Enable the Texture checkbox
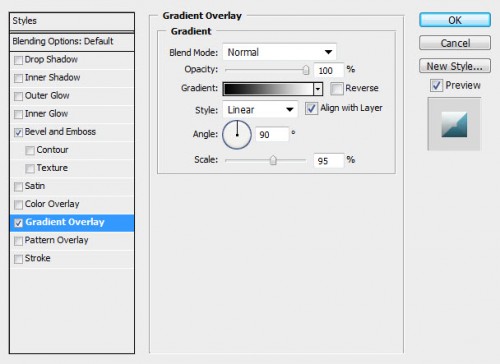500x364 pixels. [x=30, y=168]
